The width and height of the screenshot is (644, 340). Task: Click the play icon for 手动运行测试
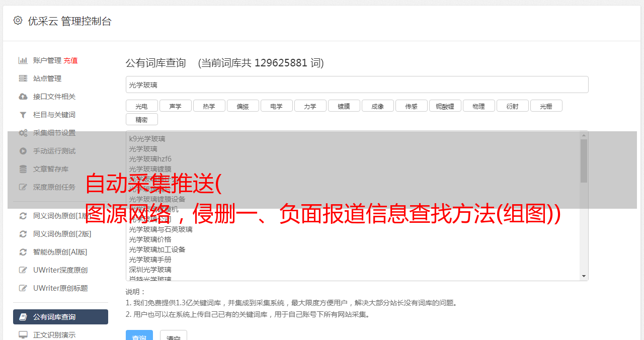click(x=23, y=151)
